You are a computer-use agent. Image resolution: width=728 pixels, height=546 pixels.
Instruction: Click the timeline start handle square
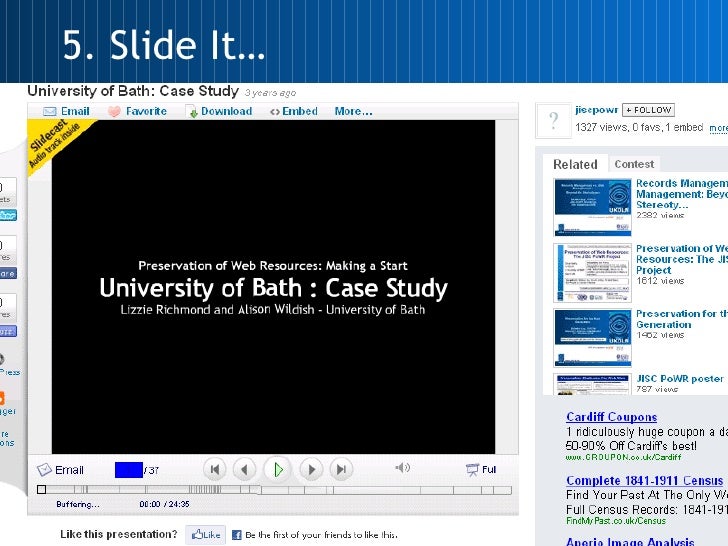(41, 489)
